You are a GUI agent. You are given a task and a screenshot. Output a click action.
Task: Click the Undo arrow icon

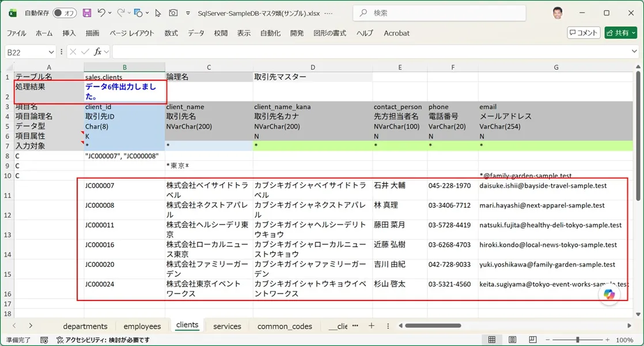coord(101,13)
